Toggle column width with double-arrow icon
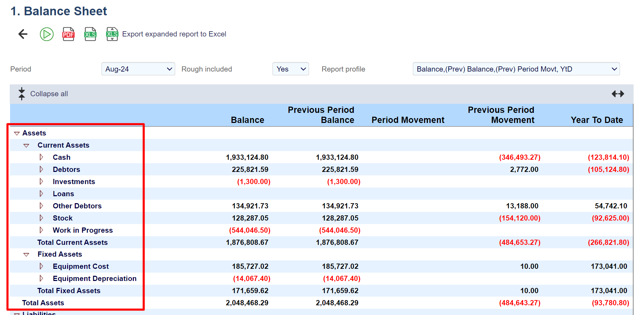The width and height of the screenshot is (644, 315). click(x=618, y=94)
